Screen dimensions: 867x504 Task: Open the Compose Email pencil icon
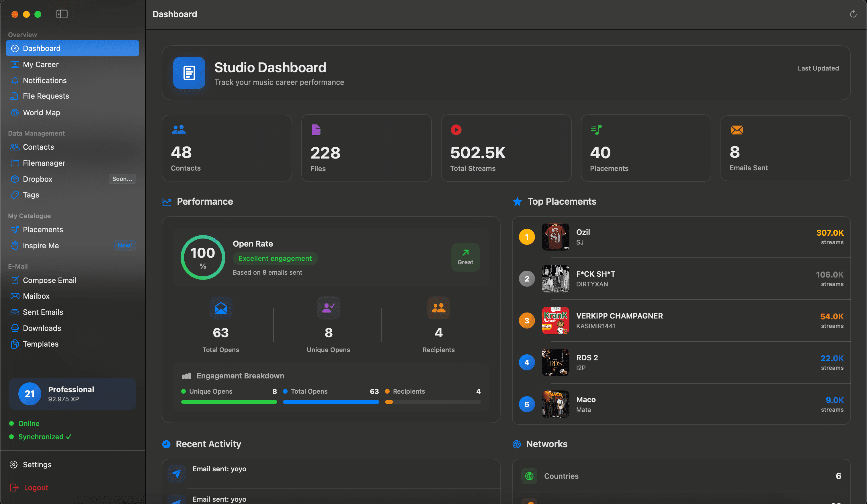(x=15, y=280)
